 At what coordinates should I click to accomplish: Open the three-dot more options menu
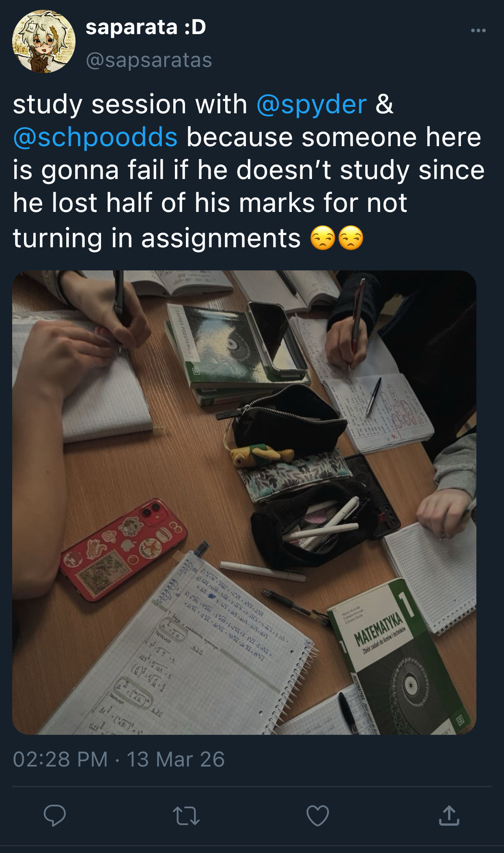point(478,30)
